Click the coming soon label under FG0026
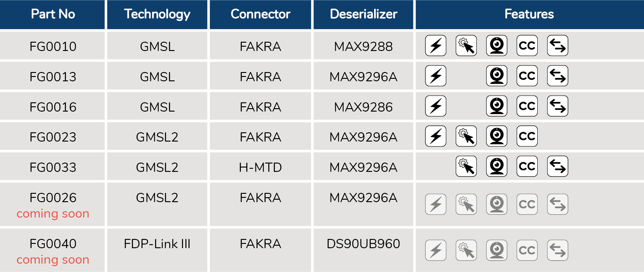Viewport: 644px width, 272px height. click(x=53, y=214)
